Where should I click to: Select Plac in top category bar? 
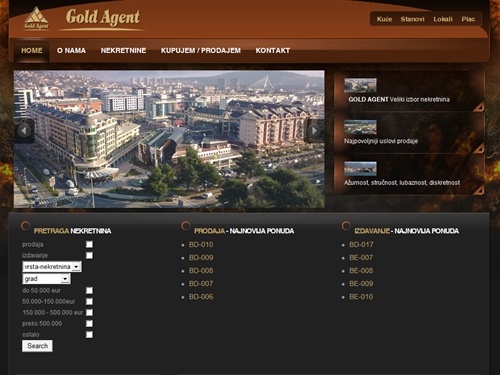[x=468, y=19]
